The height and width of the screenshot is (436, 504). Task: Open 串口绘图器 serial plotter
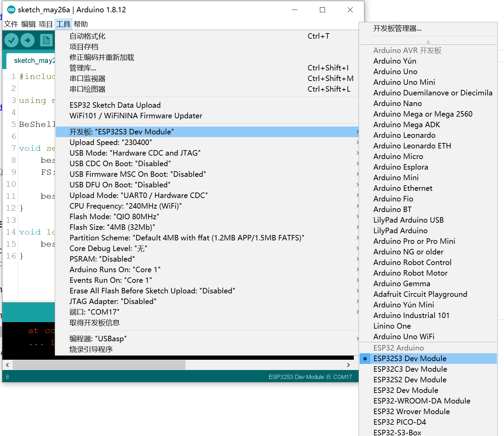[207, 89]
